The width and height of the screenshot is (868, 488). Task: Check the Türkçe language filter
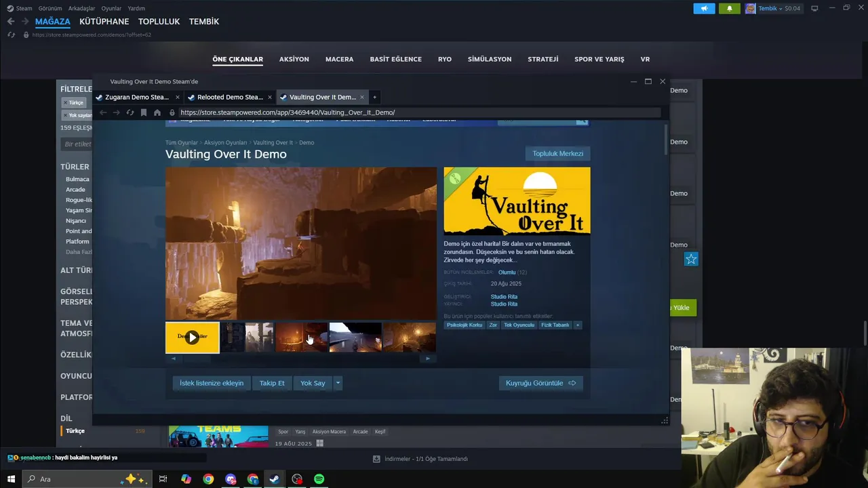[x=75, y=431]
